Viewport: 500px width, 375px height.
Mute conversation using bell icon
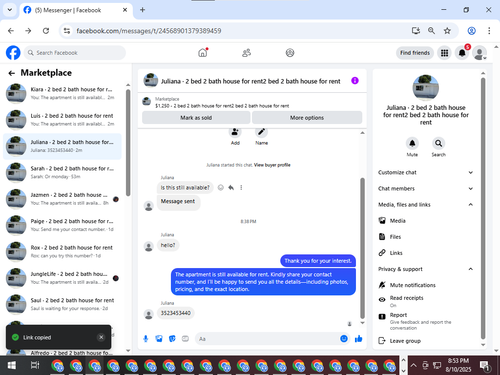(x=412, y=143)
